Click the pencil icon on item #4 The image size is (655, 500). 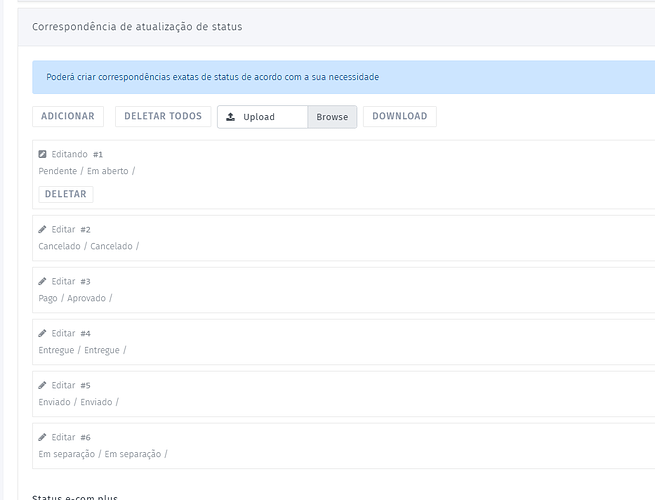[42, 333]
